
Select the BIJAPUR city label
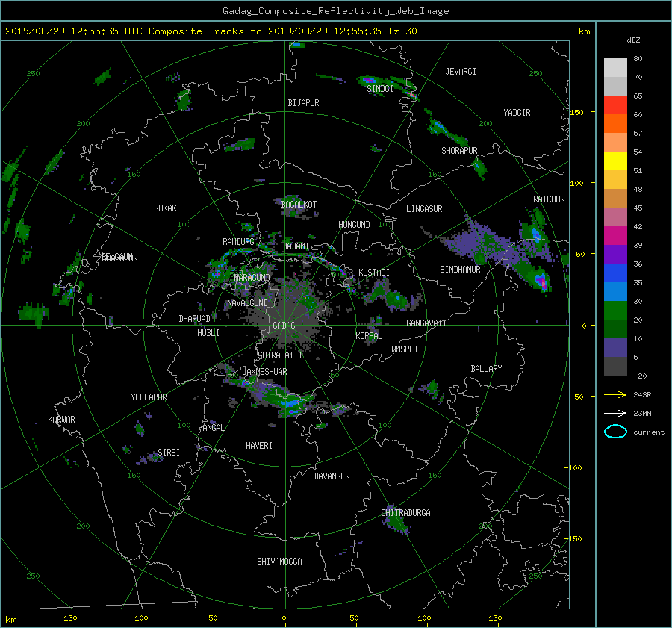point(303,103)
